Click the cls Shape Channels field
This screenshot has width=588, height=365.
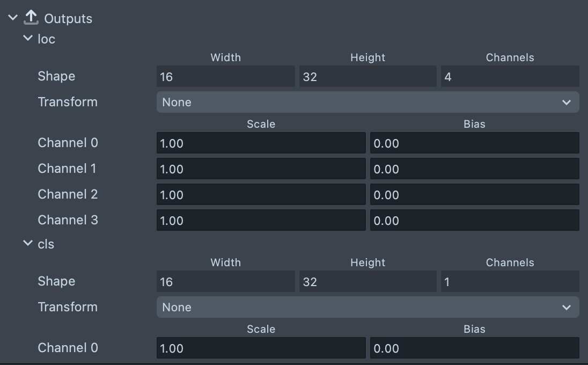(x=510, y=282)
